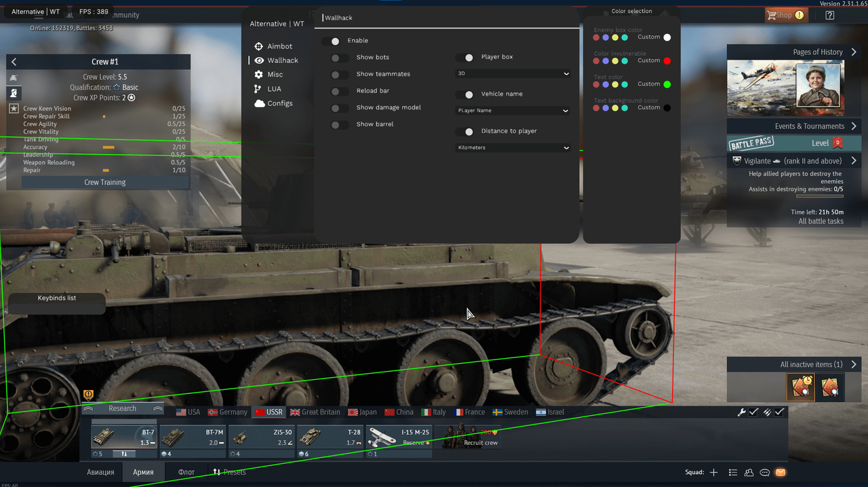Screen dimensions: 868x487
Task: Click the Recruit crew slot
Action: click(468, 438)
